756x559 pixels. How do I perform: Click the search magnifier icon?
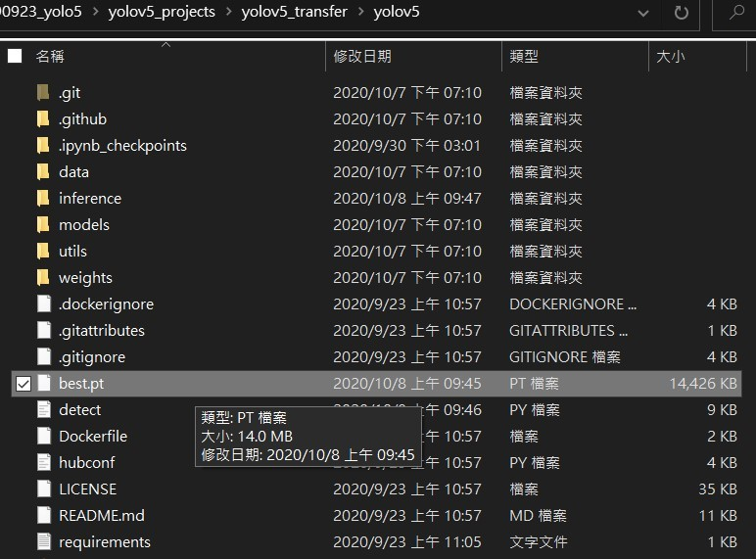tap(736, 12)
